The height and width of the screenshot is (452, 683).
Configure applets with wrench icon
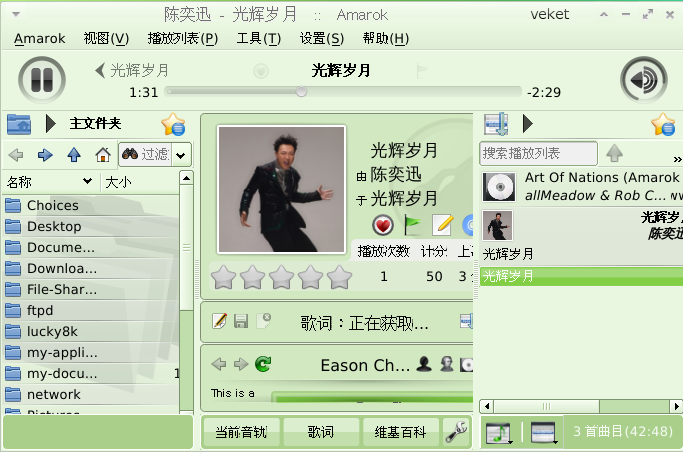click(x=456, y=432)
